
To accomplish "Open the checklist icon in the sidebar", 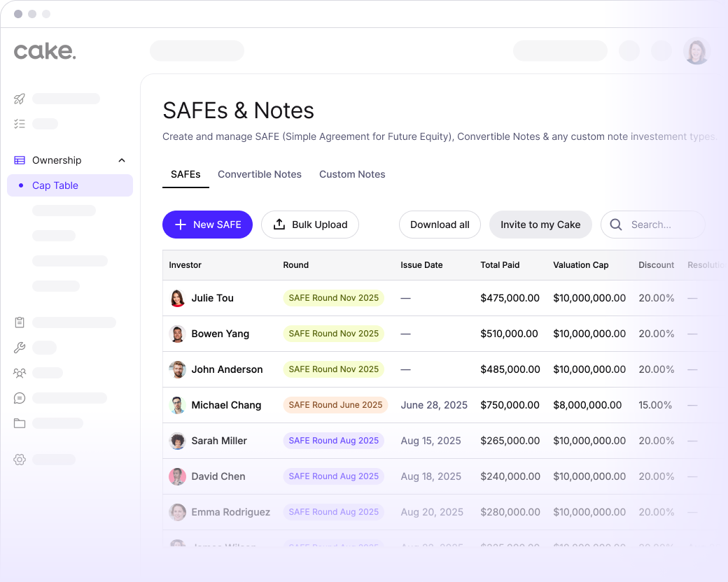I will [19, 123].
